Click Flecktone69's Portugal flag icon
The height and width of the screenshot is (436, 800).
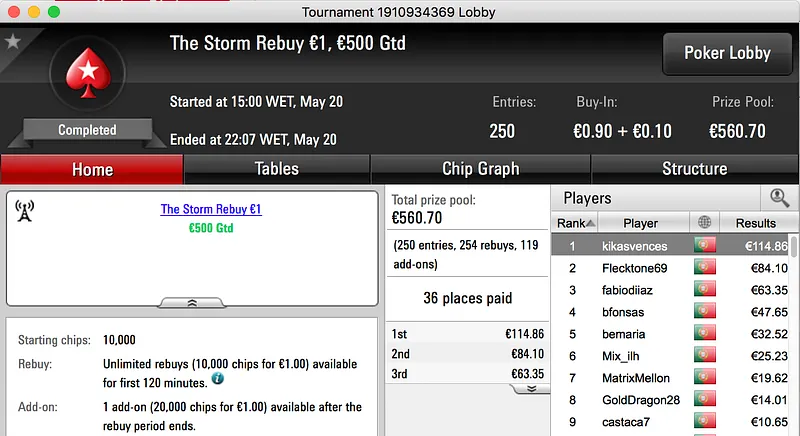705,268
